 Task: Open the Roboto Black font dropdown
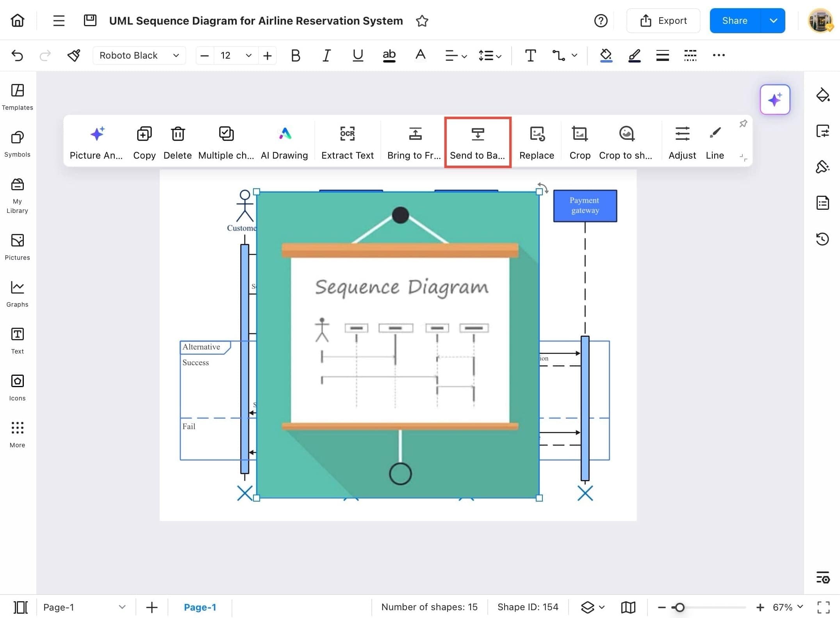(x=139, y=55)
